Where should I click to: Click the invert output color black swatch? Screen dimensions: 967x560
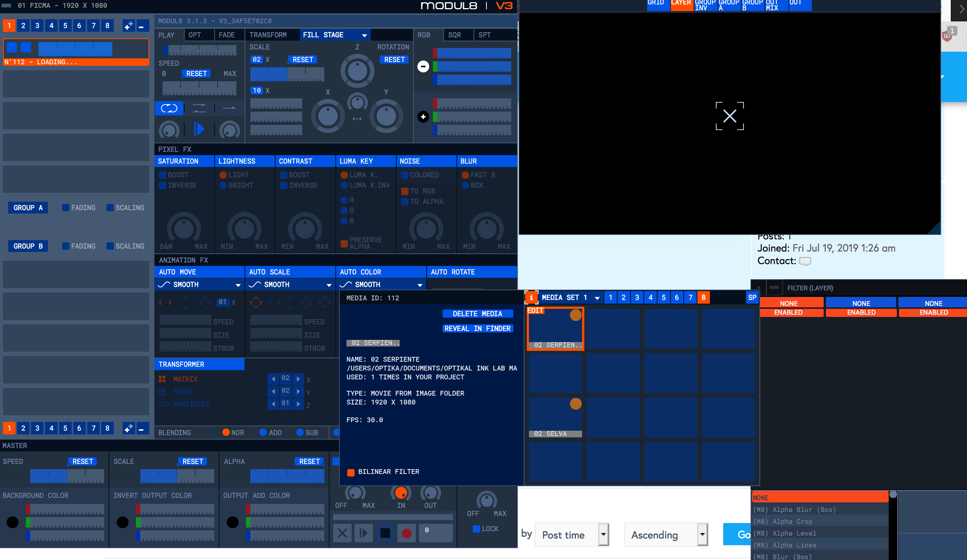122,522
